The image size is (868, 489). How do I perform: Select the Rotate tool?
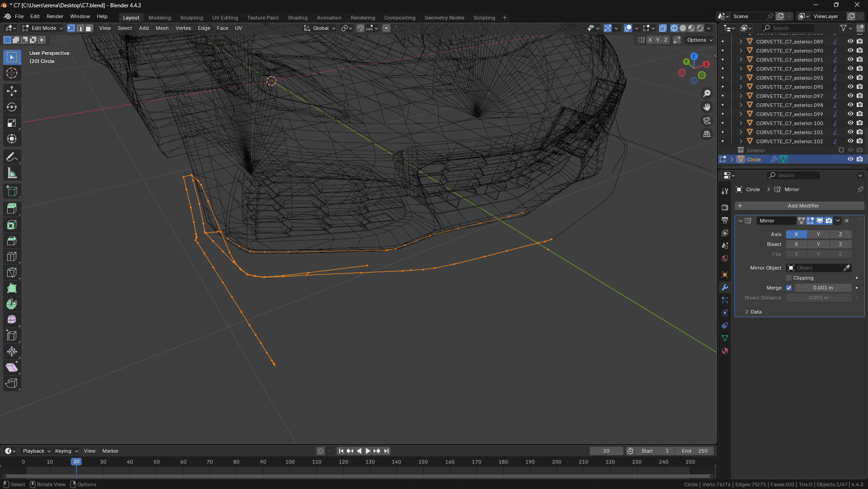click(x=12, y=107)
